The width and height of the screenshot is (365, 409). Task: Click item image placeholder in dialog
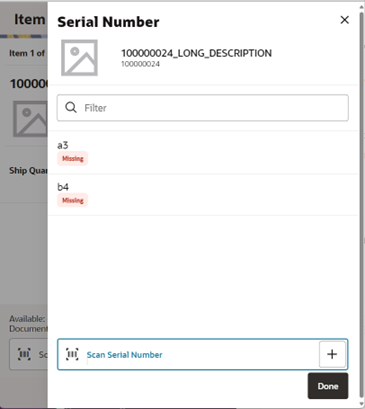point(79,58)
